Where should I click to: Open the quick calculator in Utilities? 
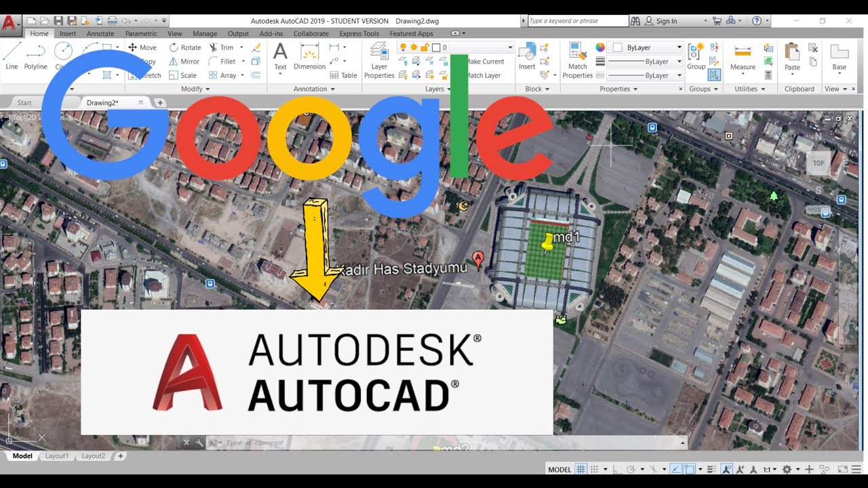(768, 75)
